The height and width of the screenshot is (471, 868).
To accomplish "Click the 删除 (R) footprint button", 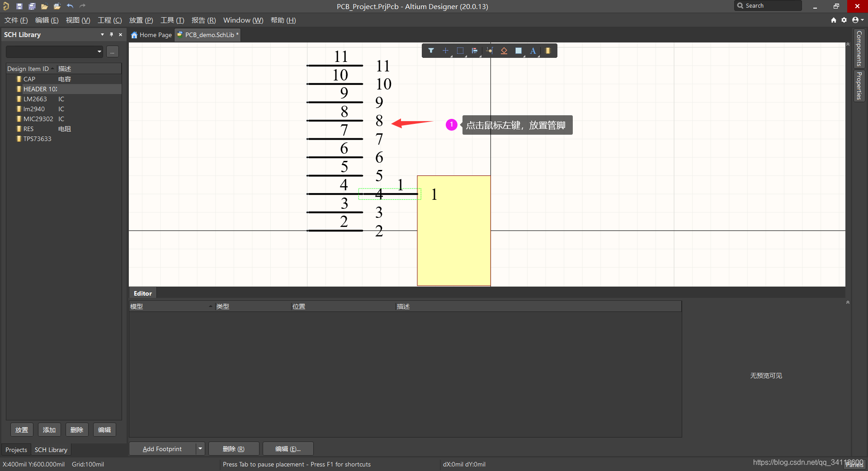I will 234,448.
